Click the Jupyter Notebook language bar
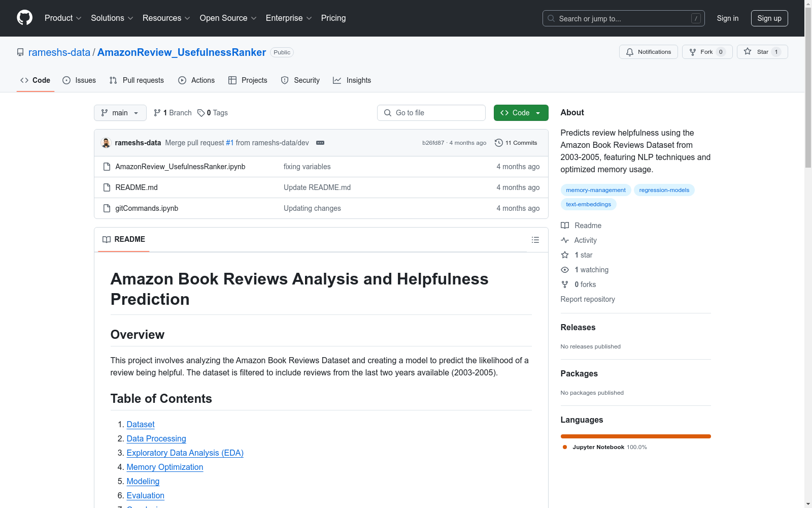The image size is (812, 508). click(635, 436)
